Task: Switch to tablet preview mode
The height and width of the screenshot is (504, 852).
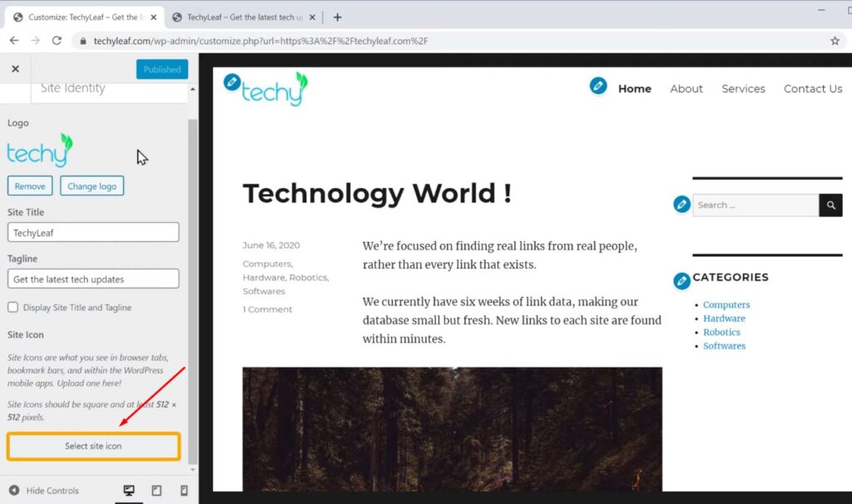Action: pyautogui.click(x=156, y=491)
